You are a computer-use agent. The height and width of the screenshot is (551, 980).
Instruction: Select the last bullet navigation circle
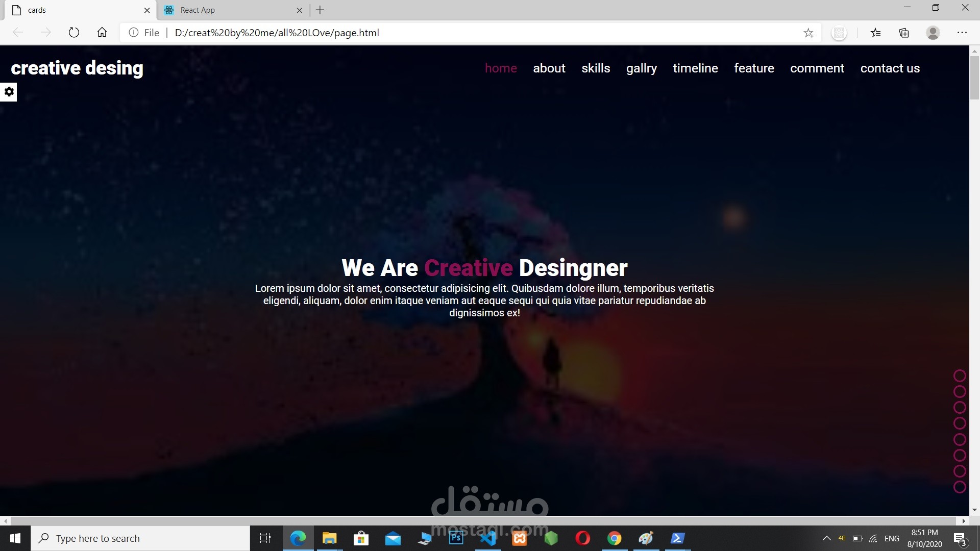pyautogui.click(x=960, y=487)
